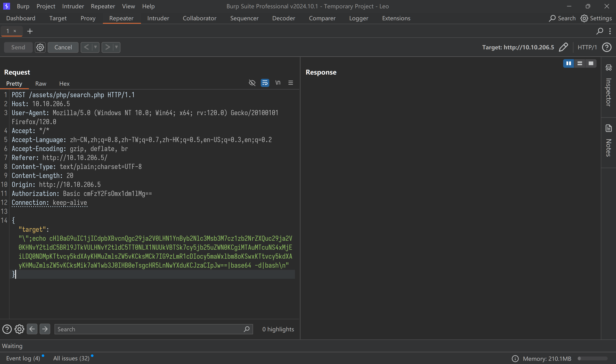Toggle hide non-printable characters eye icon
Image resolution: width=616 pixels, height=364 pixels.
[x=252, y=83]
